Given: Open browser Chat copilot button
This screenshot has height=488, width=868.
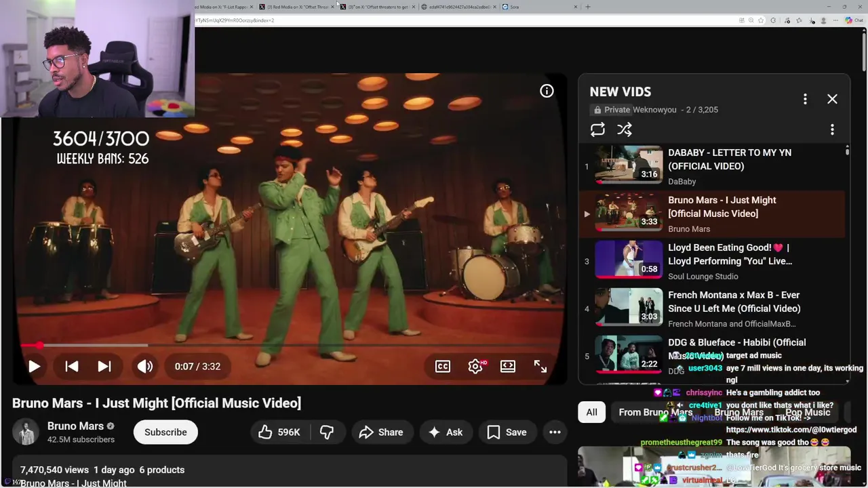Looking at the screenshot, I should pos(854,20).
